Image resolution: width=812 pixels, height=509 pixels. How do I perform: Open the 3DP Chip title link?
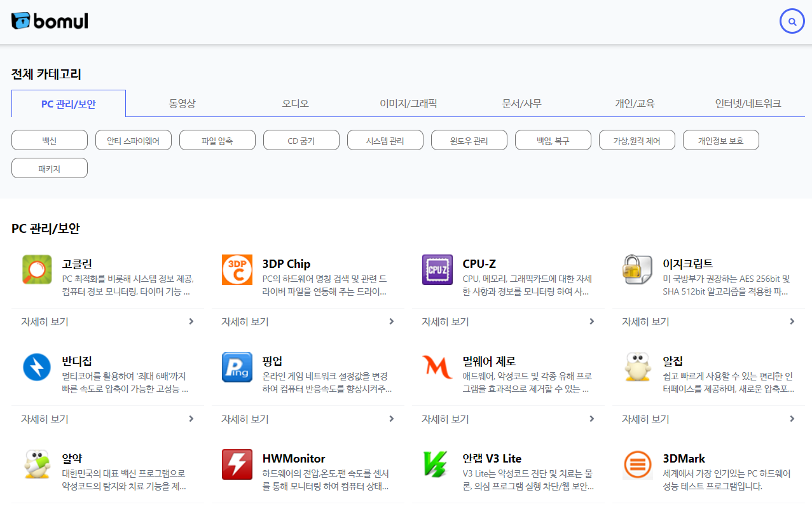[286, 263]
